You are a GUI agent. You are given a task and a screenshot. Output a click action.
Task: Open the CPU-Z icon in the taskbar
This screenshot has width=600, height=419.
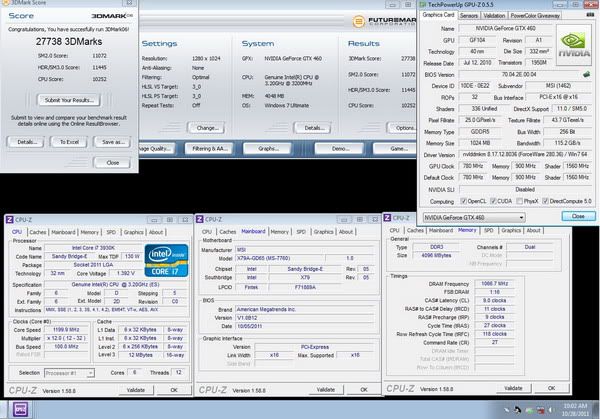[20, 409]
